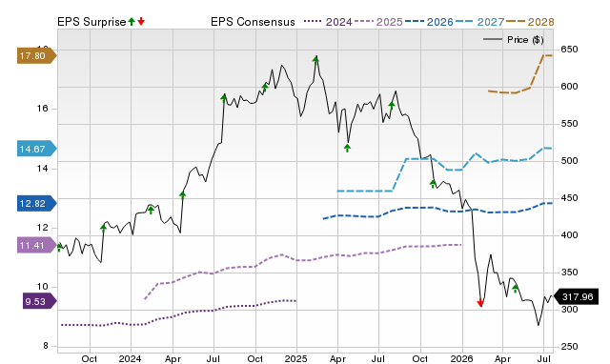The image size is (610, 364).
Task: Select the green surprise arrow beside the 11.41 tag
Action: coord(59,247)
